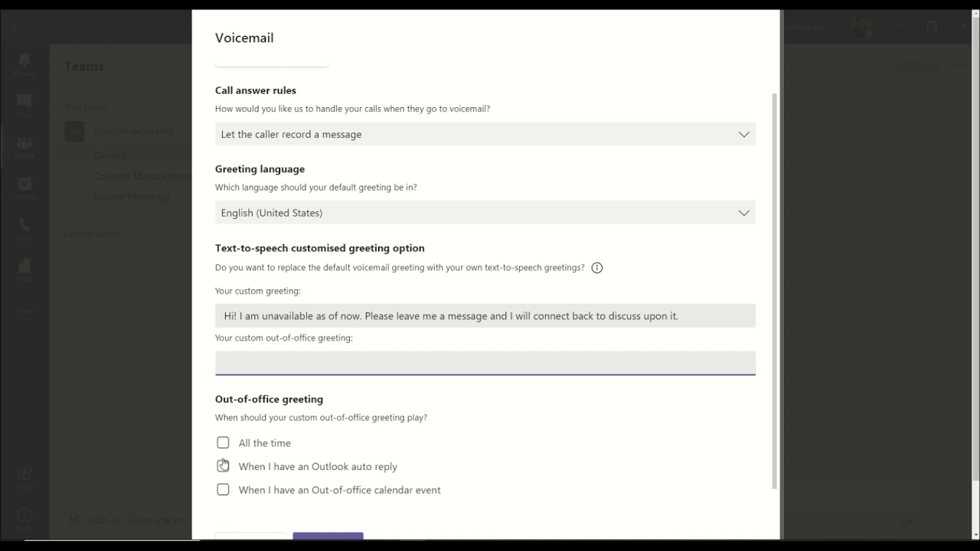Open the Calls phone icon in sidebar
This screenshot has width=980, height=551.
click(24, 227)
